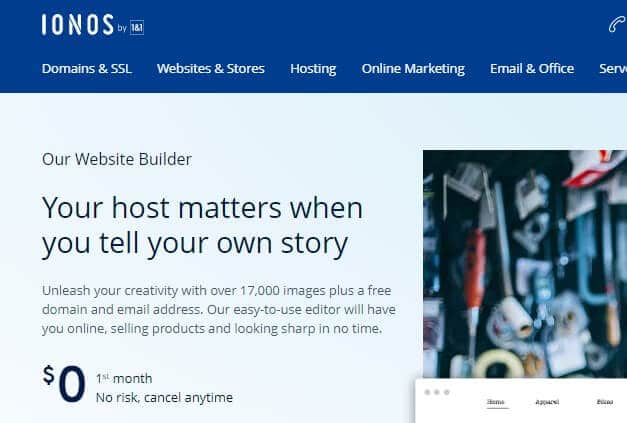627x423 pixels.
Task: Click the headline 'Your host matters when'
Action: point(202,208)
